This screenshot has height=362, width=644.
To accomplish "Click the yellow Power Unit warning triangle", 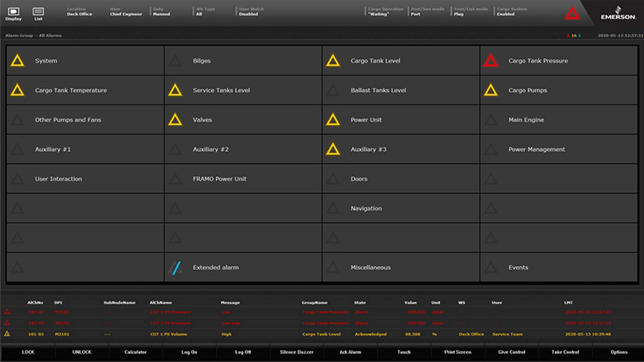I will [333, 120].
